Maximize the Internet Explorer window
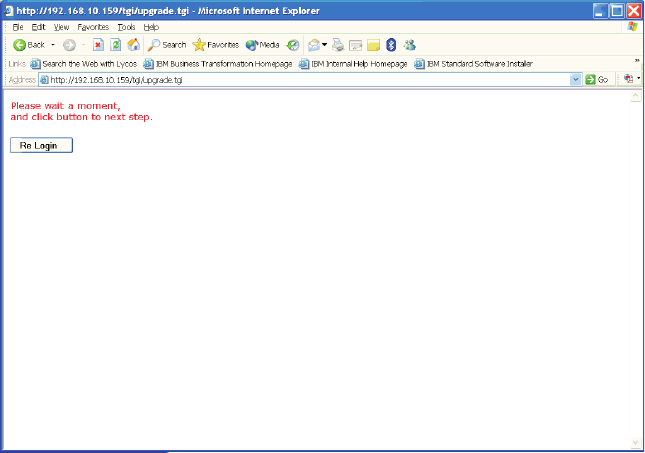 tap(617, 11)
